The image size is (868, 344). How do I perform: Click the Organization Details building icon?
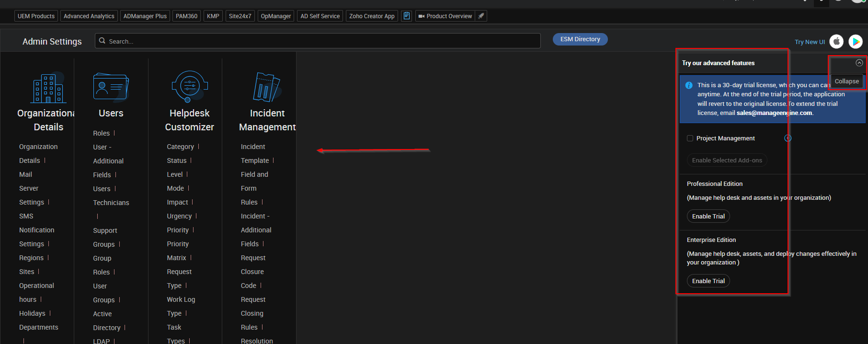(48, 87)
